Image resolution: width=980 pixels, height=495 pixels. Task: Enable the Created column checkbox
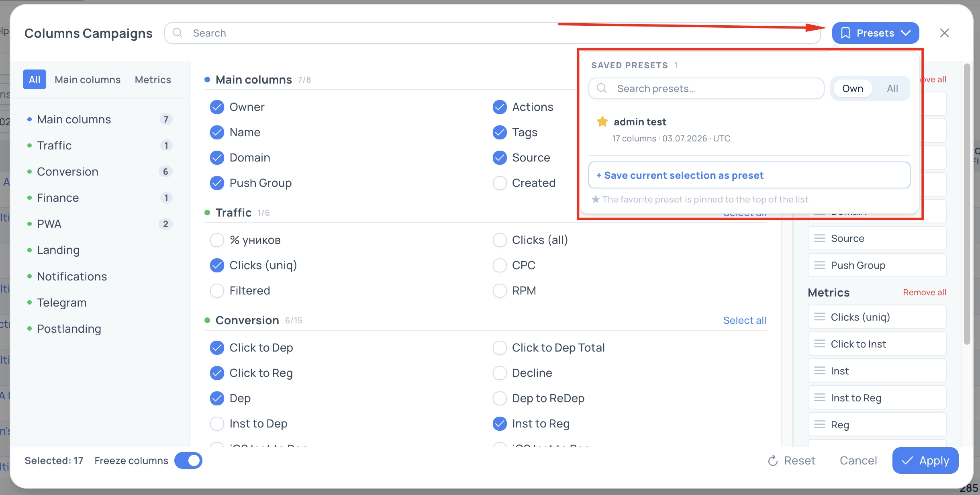(500, 183)
